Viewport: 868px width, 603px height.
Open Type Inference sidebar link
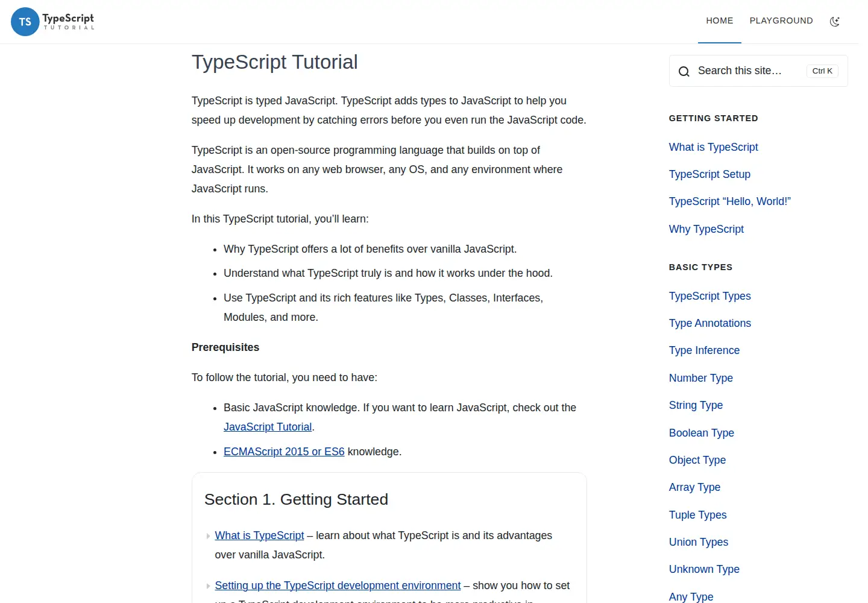(x=704, y=350)
